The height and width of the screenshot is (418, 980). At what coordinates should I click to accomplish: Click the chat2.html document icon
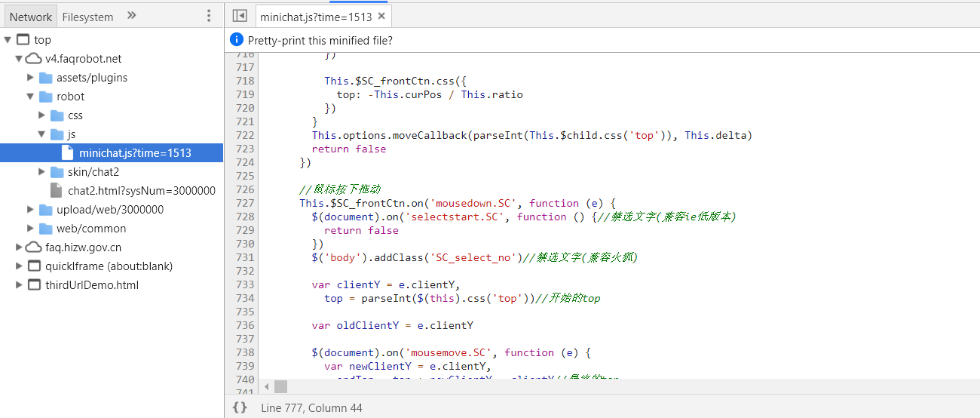tap(56, 190)
